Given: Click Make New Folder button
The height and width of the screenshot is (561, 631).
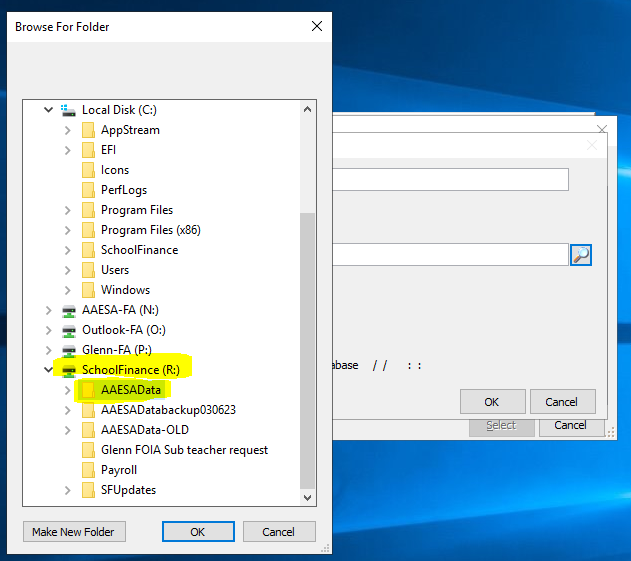Looking at the screenshot, I should click(74, 532).
